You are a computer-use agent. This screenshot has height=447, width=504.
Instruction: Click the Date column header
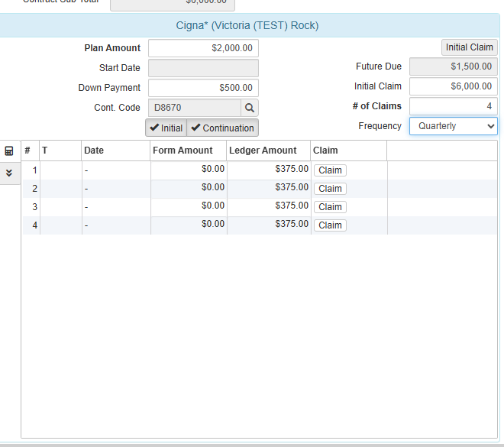116,151
